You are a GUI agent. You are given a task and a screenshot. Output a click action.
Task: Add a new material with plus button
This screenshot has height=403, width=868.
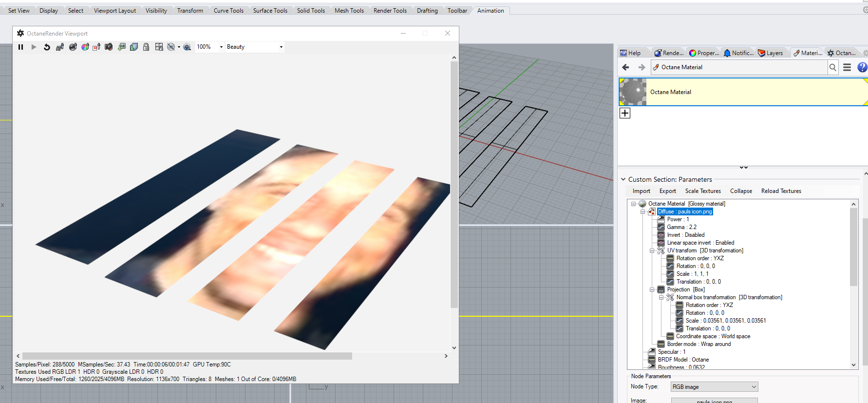(625, 113)
